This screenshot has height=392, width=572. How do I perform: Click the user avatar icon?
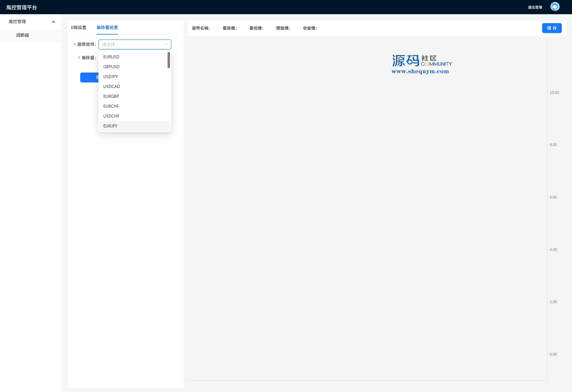pyautogui.click(x=555, y=7)
